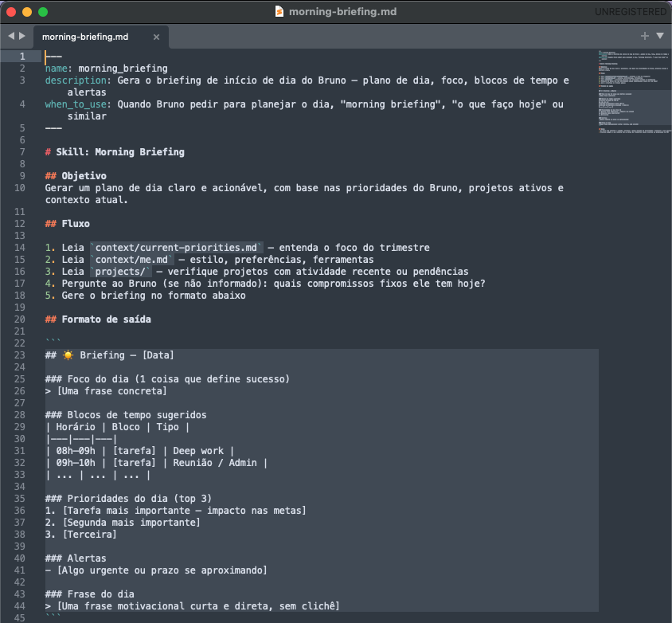The width and height of the screenshot is (672, 623).
Task: Click 'projects/' inline code
Action: coord(120,272)
